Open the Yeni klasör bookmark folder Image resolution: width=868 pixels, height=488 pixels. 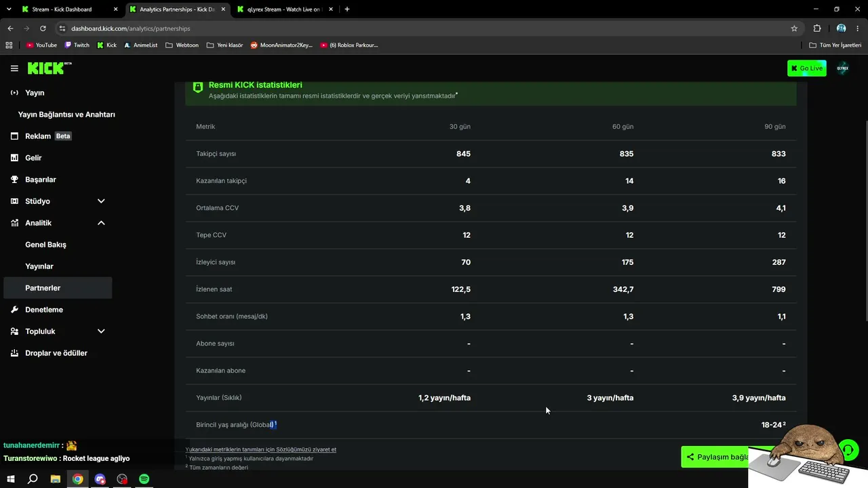tap(224, 45)
